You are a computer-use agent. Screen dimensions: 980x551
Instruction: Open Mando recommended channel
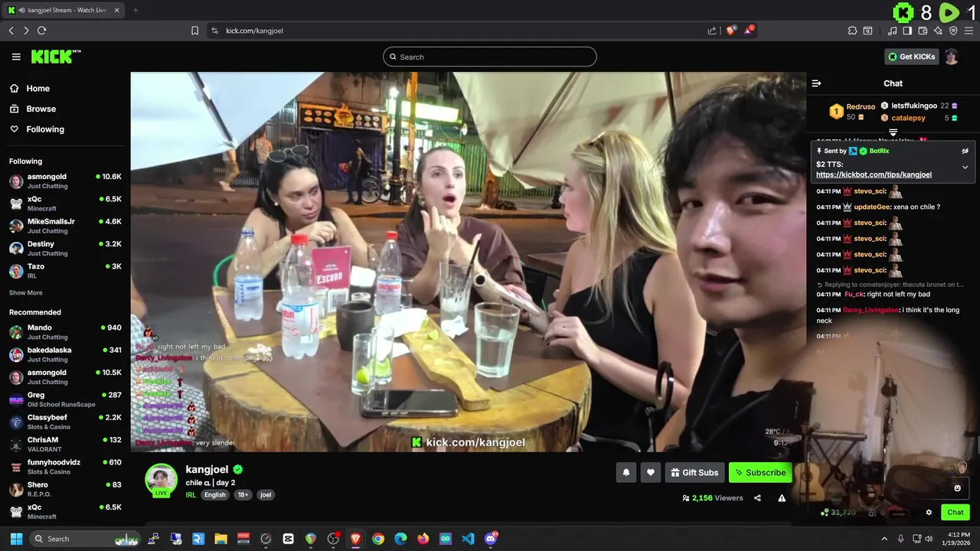click(x=65, y=332)
